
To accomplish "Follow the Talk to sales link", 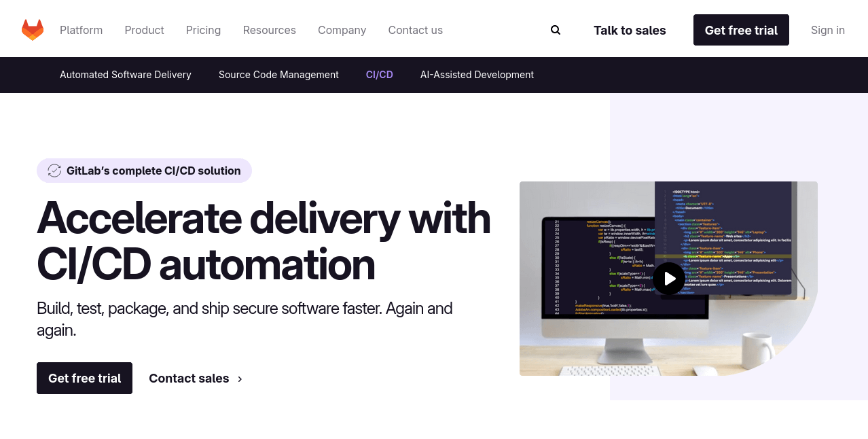I will point(629,30).
